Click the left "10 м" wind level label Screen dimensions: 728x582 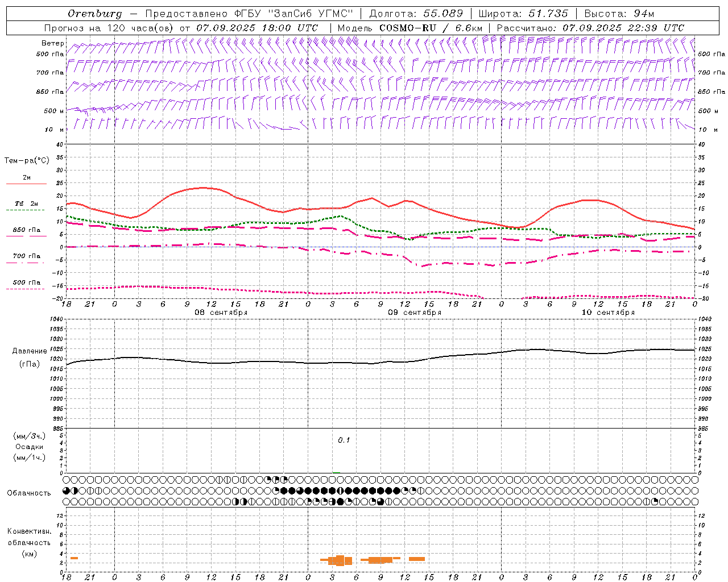tap(54, 130)
